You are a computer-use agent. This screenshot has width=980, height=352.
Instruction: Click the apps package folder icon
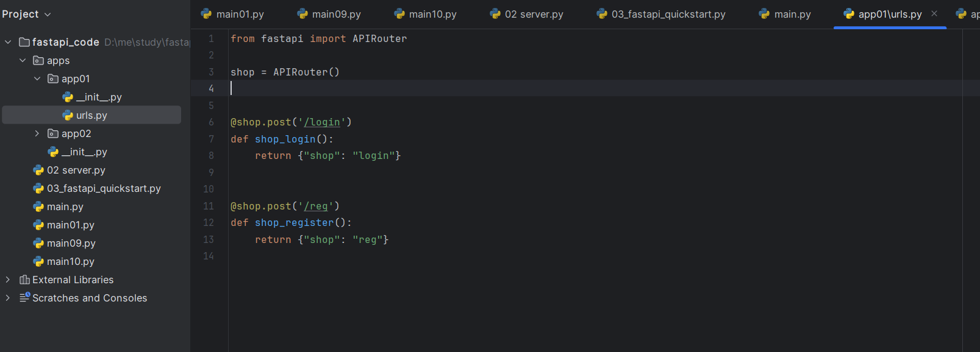(38, 60)
